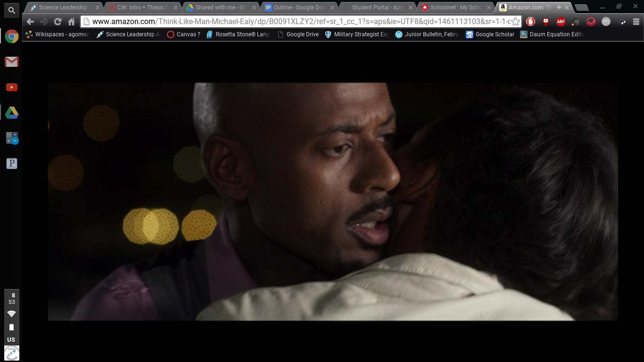The image size is (644, 362).
Task: Open the Calculator app on shelf
Action: (x=12, y=138)
